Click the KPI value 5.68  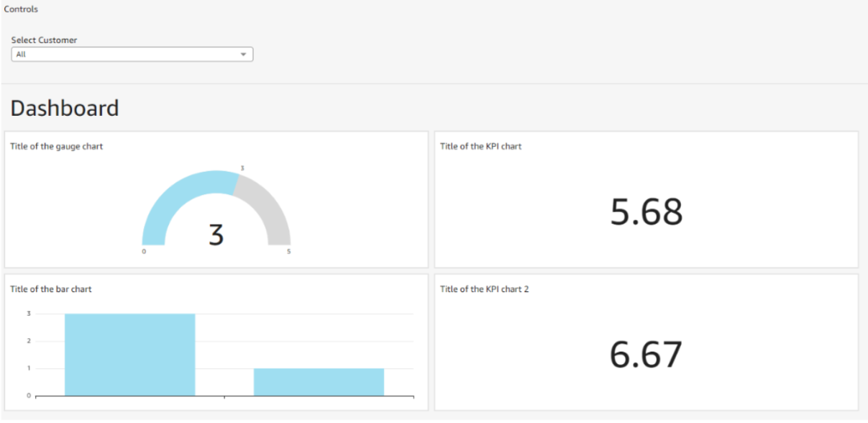coord(646,212)
